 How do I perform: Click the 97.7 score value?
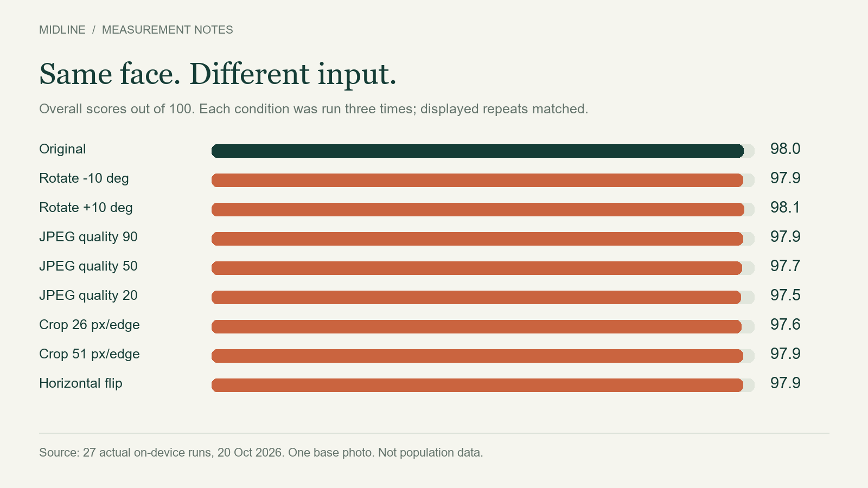click(785, 266)
